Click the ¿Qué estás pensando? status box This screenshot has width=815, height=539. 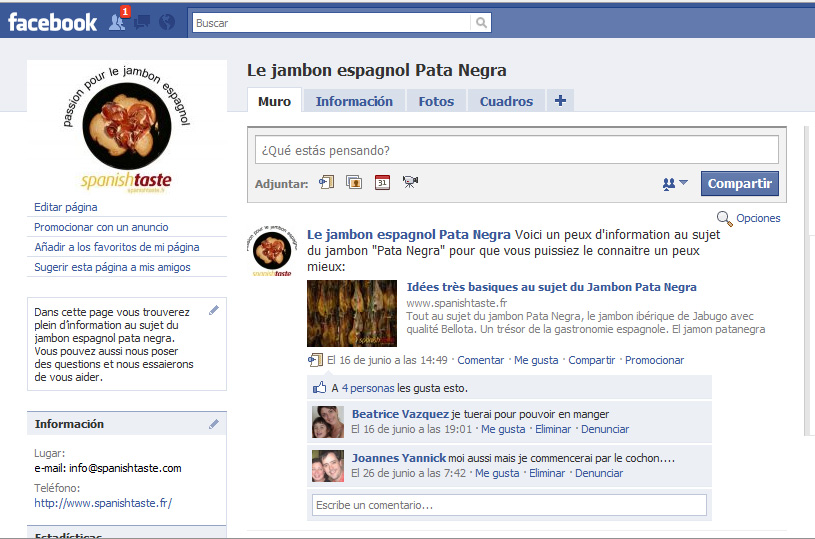[x=517, y=150]
